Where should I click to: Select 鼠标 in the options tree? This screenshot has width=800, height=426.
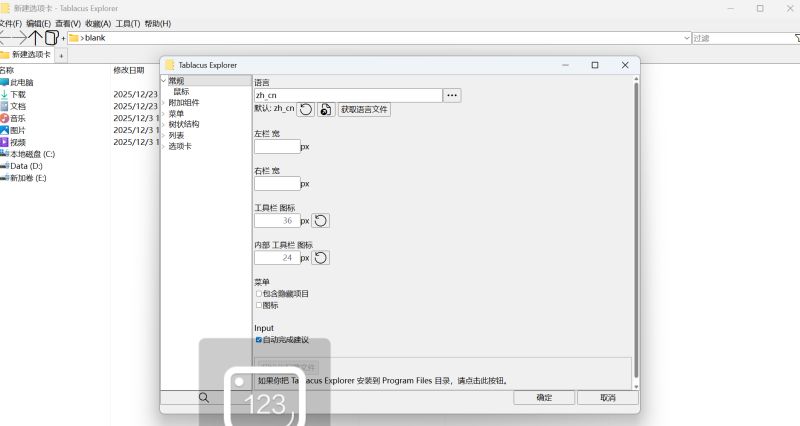pyautogui.click(x=181, y=92)
